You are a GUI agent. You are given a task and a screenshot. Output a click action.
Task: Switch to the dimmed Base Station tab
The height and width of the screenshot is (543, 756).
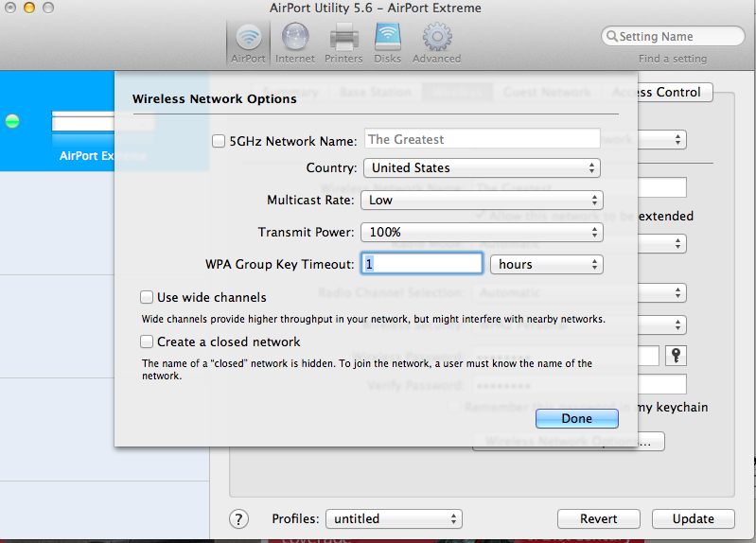click(x=376, y=92)
